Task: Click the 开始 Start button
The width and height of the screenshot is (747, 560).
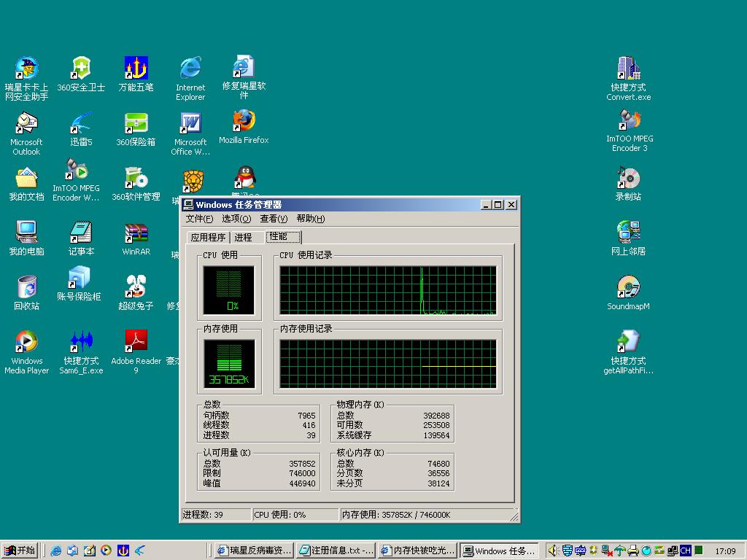Action: click(x=20, y=551)
